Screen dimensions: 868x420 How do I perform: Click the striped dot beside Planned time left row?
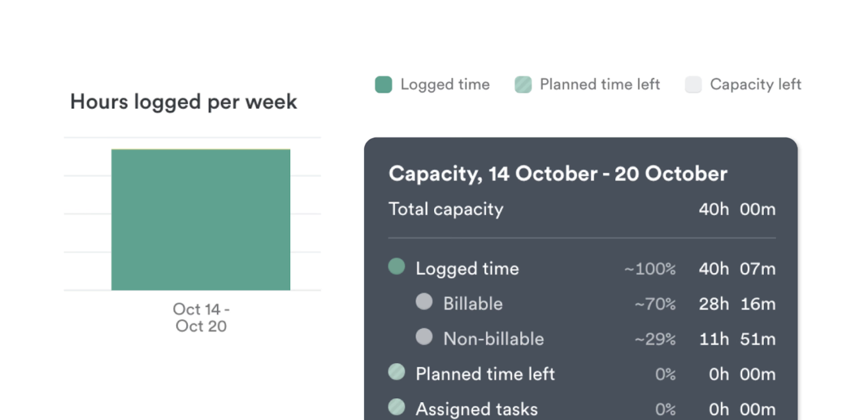tap(396, 372)
